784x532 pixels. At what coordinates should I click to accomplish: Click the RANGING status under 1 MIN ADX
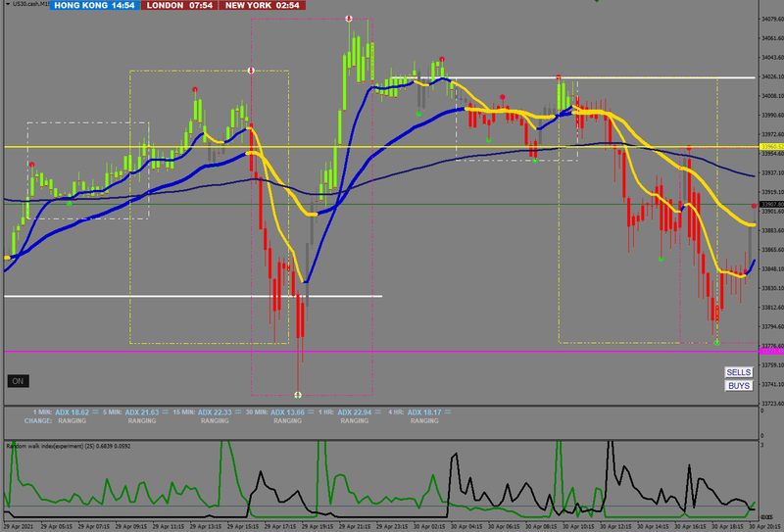(x=72, y=421)
